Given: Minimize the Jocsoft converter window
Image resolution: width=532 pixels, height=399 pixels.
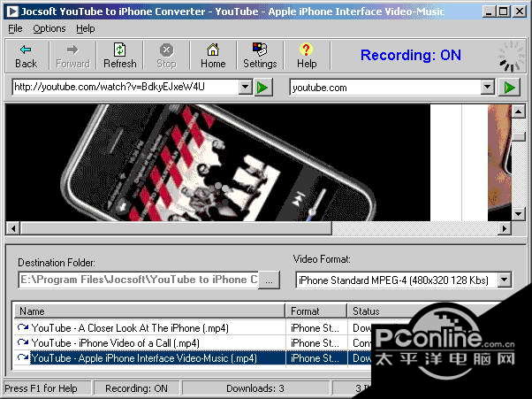Looking at the screenshot, I should [x=489, y=12].
